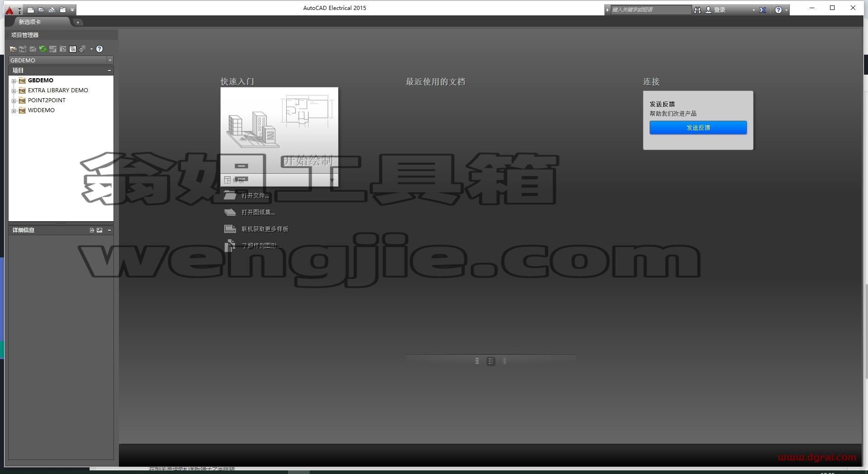Toggle the left view-mode icon below recent documents

click(x=477, y=361)
